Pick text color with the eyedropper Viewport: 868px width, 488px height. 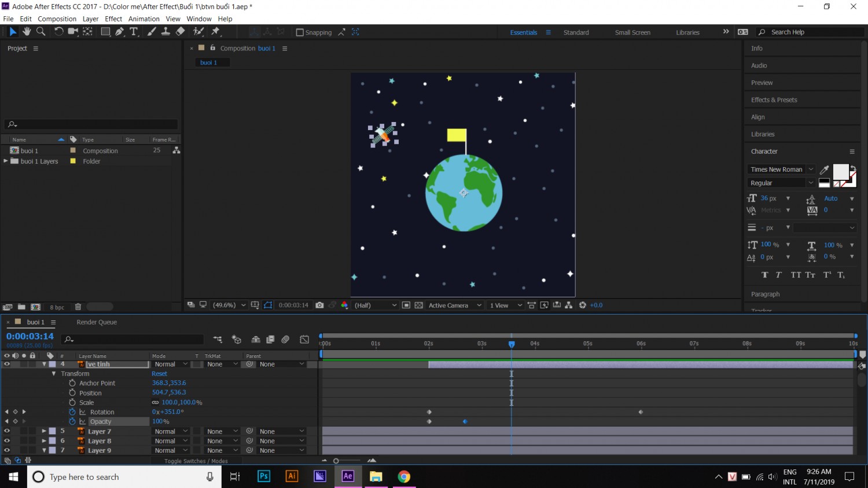(825, 169)
